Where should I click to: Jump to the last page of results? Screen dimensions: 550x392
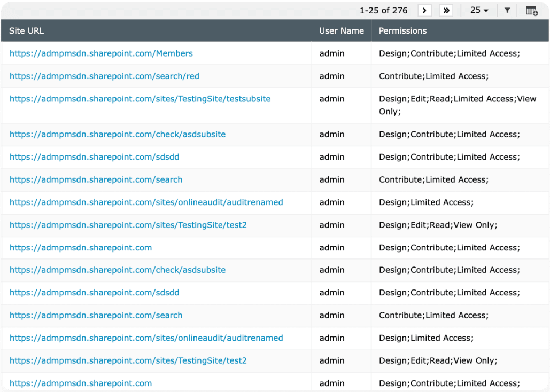[x=446, y=10]
